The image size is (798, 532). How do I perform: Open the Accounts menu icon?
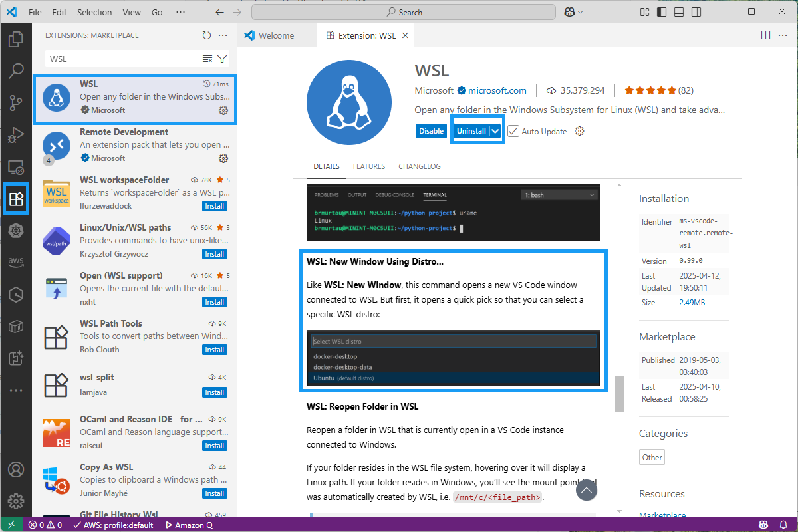(x=16, y=469)
